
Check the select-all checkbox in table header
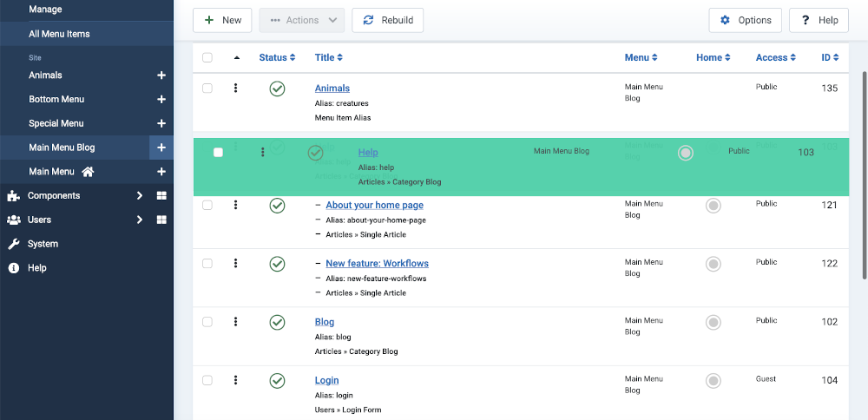(207, 58)
